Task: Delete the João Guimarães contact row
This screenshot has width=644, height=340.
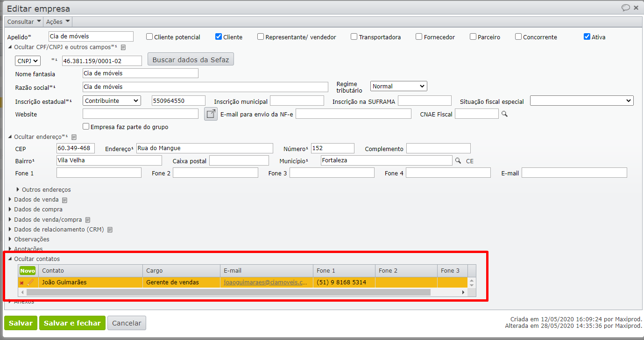Action: pyautogui.click(x=21, y=282)
